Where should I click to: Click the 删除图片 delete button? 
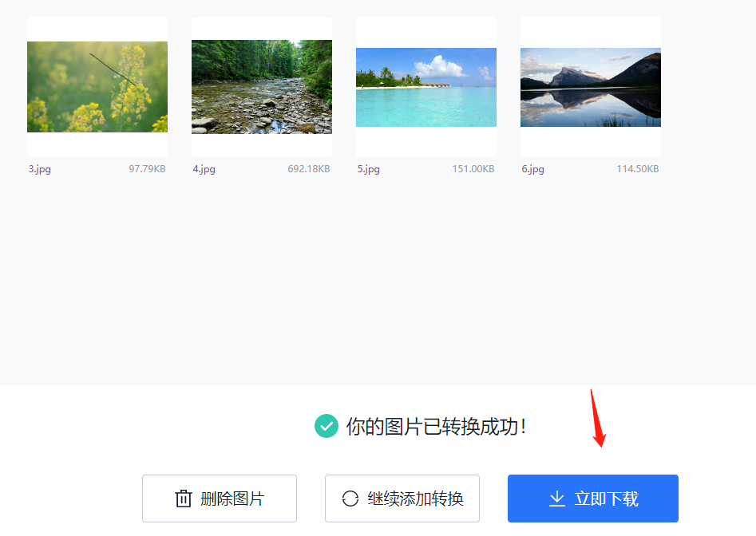pos(220,499)
